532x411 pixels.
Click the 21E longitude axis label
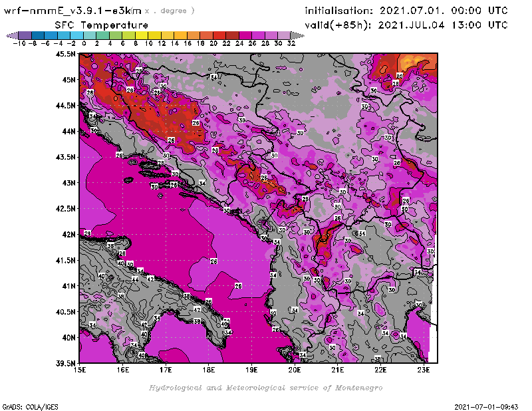point(338,370)
